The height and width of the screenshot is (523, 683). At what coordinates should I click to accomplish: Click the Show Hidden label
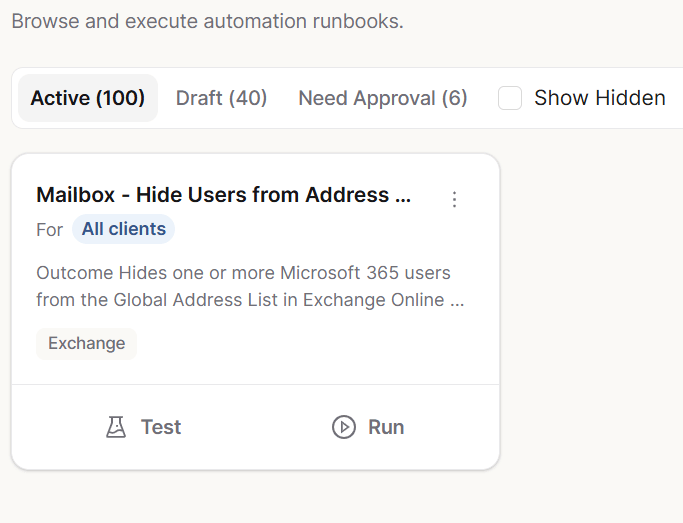tap(600, 98)
